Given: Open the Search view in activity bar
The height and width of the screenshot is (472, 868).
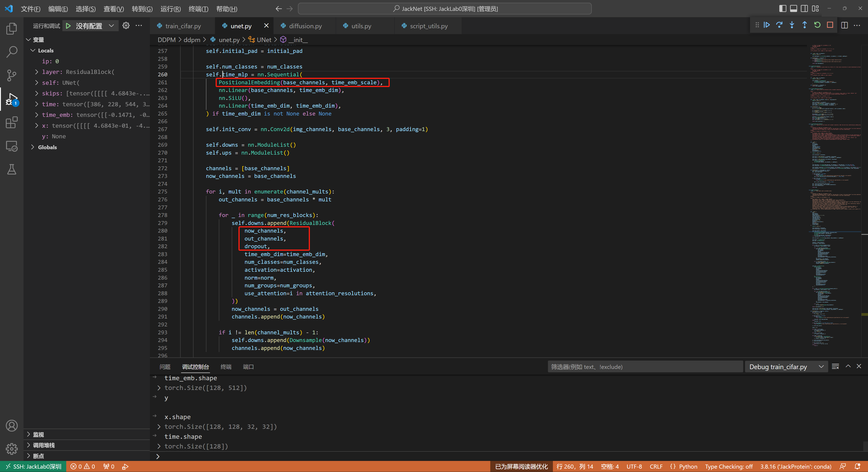Looking at the screenshot, I should click(12, 52).
